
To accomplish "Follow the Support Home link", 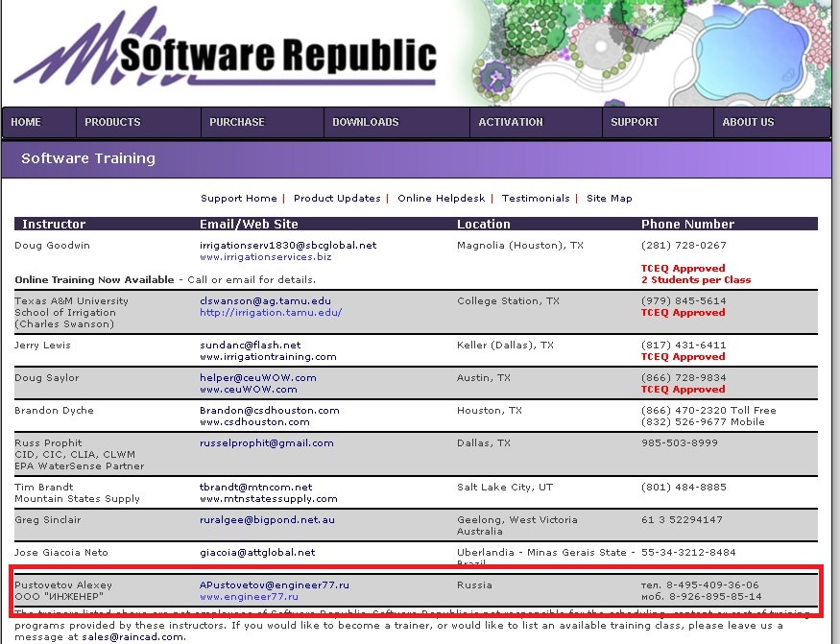I will tap(239, 199).
